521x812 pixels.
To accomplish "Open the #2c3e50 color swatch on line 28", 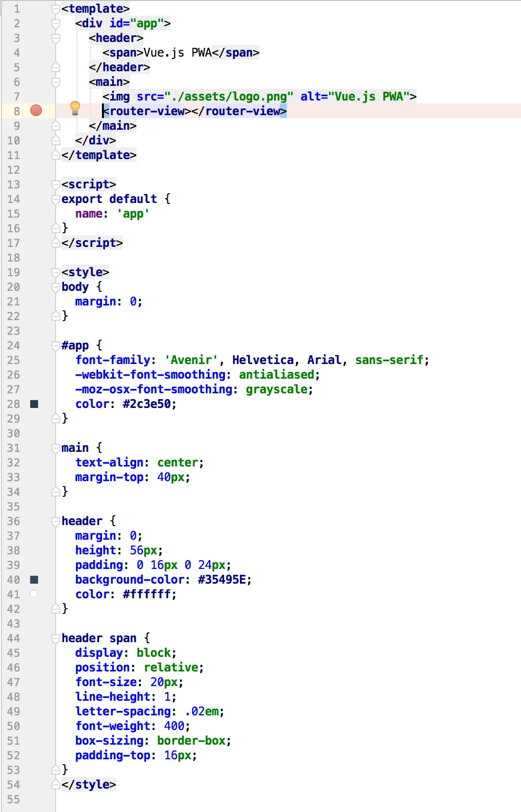I will coord(34,404).
